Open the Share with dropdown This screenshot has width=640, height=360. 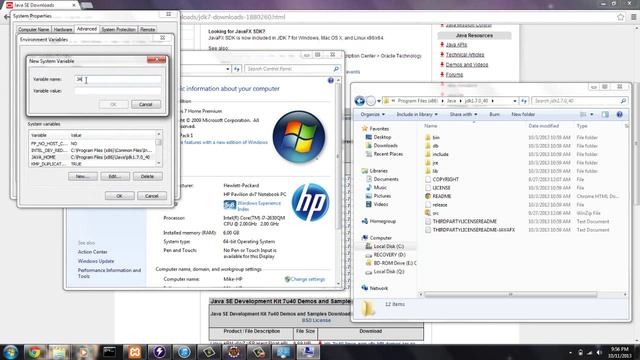tap(463, 115)
